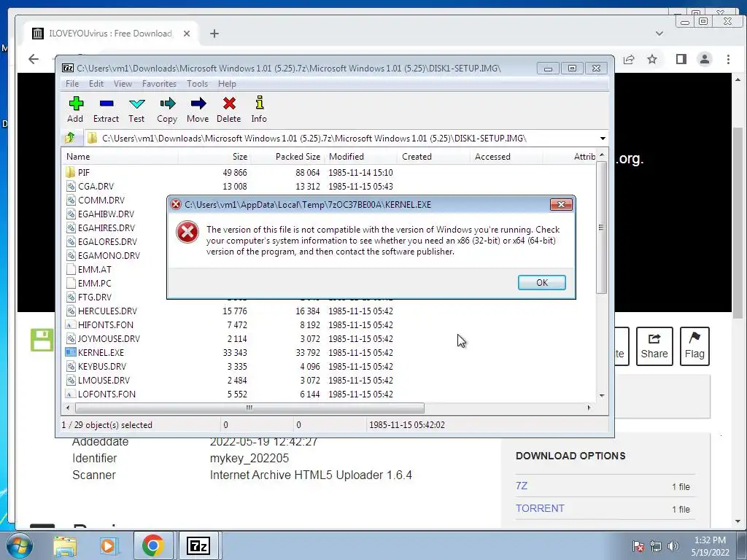
Task: Click the Flag button on archive page
Action: tap(694, 346)
